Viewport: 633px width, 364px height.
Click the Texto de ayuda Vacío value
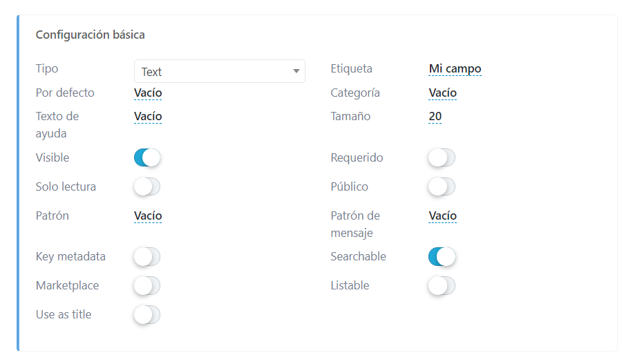point(148,117)
